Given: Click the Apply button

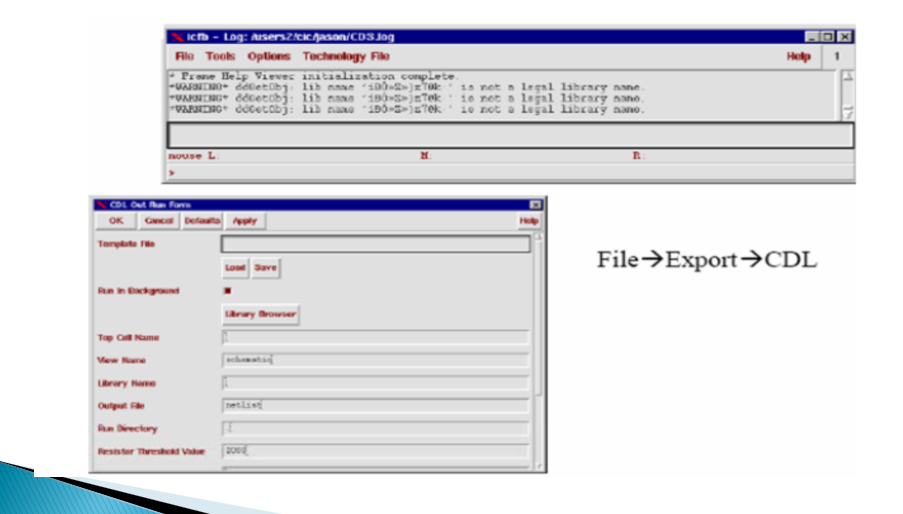Looking at the screenshot, I should coord(245,221).
